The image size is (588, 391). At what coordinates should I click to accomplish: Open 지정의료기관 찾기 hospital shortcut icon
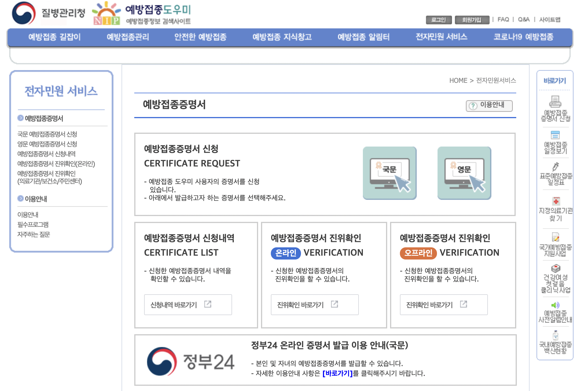point(556,201)
